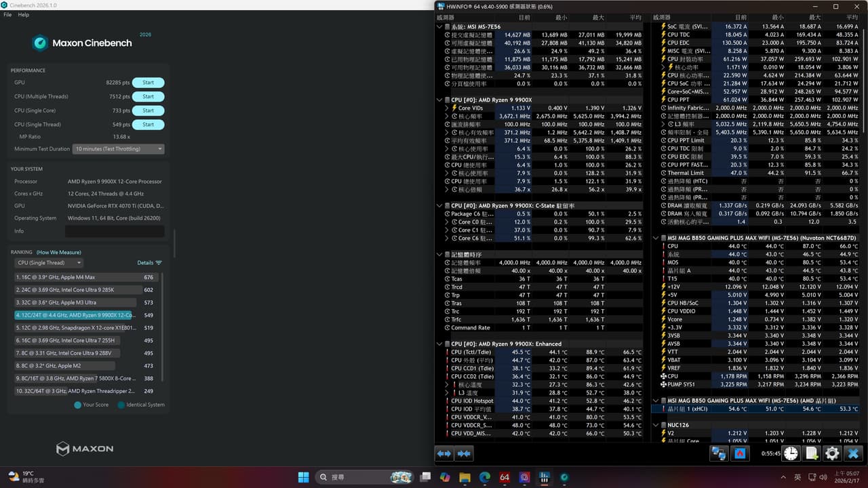Screen dimensions: 868x488
Task: Show hidden system tray icons
Action: click(783, 477)
